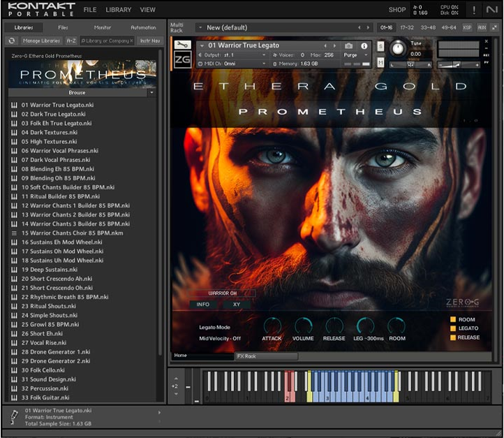This screenshot has height=438, width=504.
Task: Open the FX Rack tab
Action: click(267, 356)
